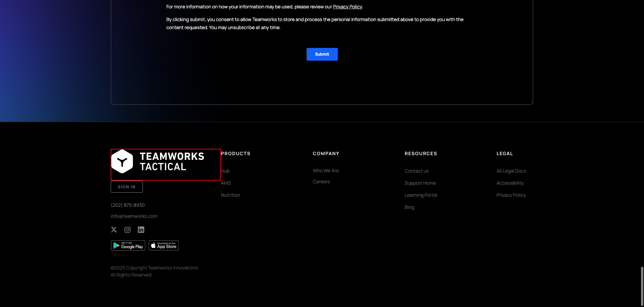Visit the Who We Are page

point(326,171)
